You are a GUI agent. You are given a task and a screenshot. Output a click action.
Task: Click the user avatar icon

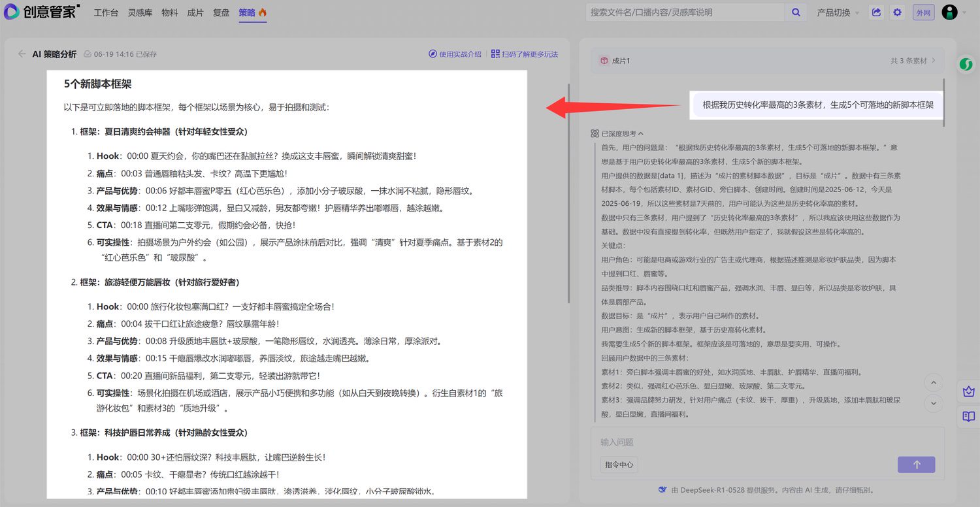(x=949, y=12)
